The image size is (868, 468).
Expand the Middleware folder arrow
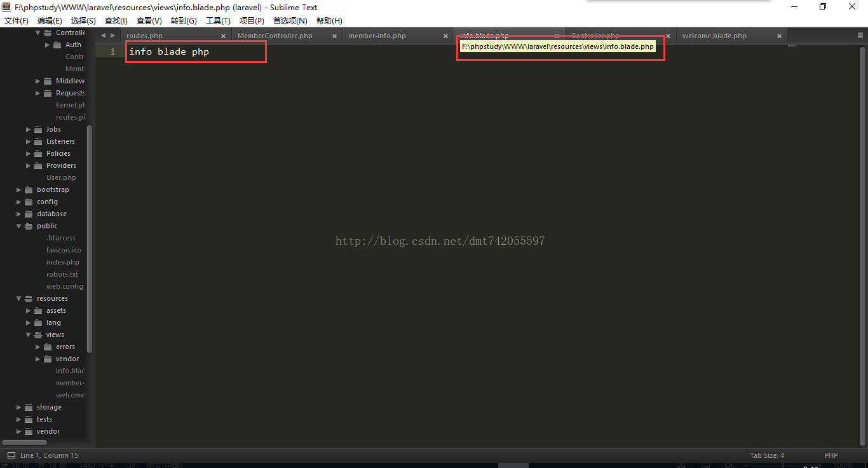tap(38, 81)
